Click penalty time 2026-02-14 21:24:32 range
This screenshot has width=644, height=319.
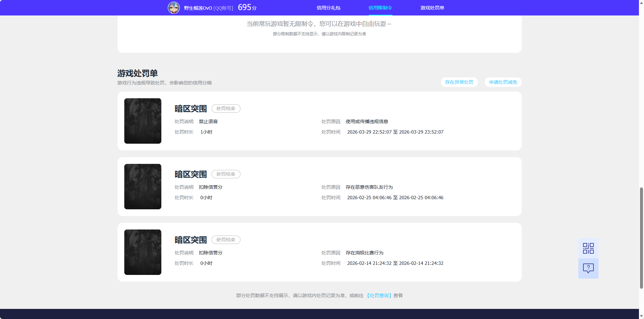coord(395,263)
